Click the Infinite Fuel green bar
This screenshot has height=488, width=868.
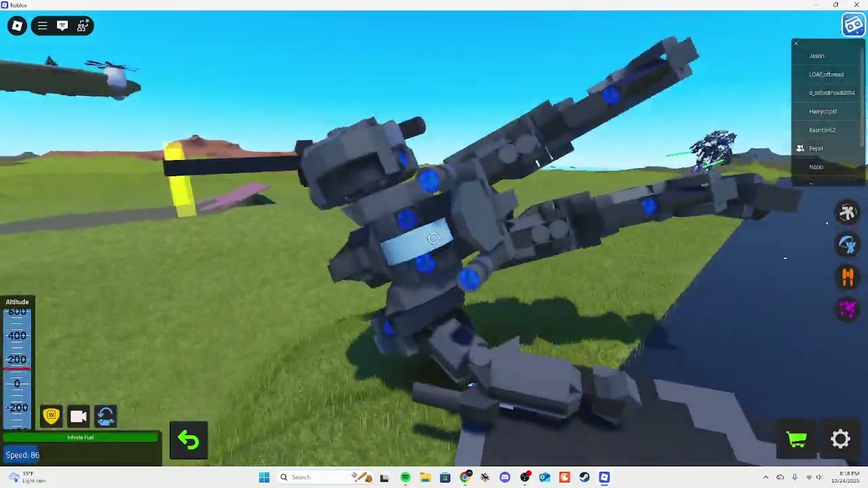click(81, 437)
